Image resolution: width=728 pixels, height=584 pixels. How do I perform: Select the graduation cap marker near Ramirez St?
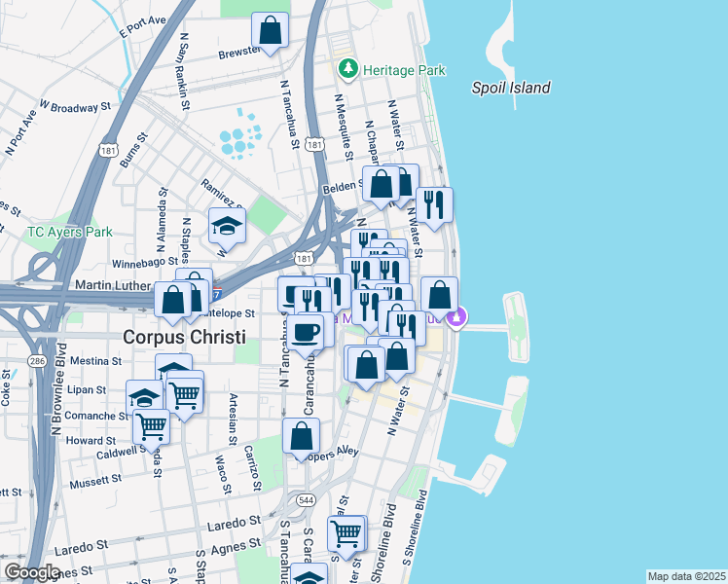point(227,227)
